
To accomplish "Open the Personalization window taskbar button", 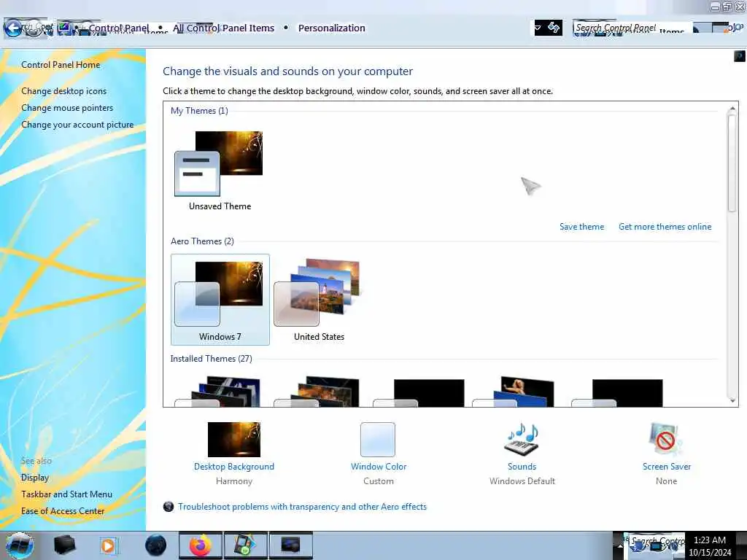I will [290, 545].
